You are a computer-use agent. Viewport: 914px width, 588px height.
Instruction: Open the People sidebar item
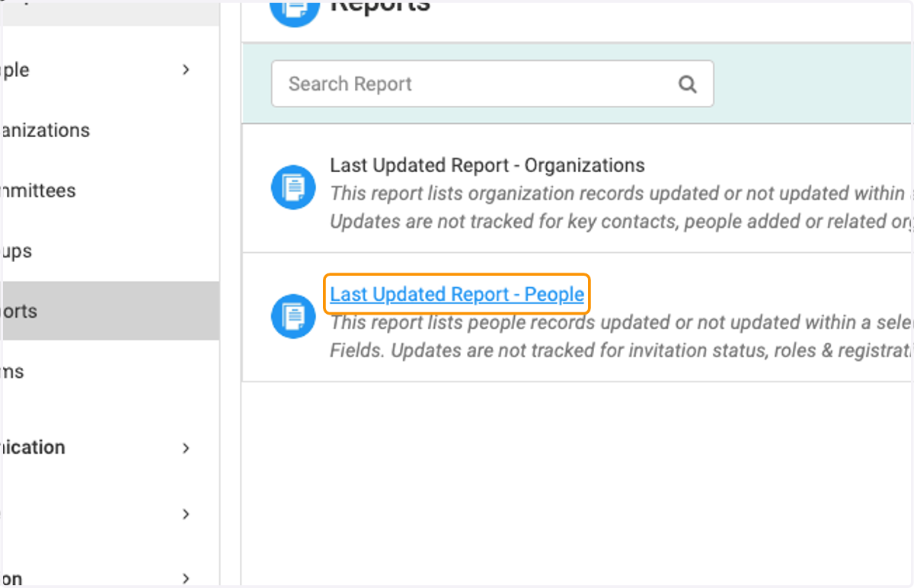pos(15,70)
